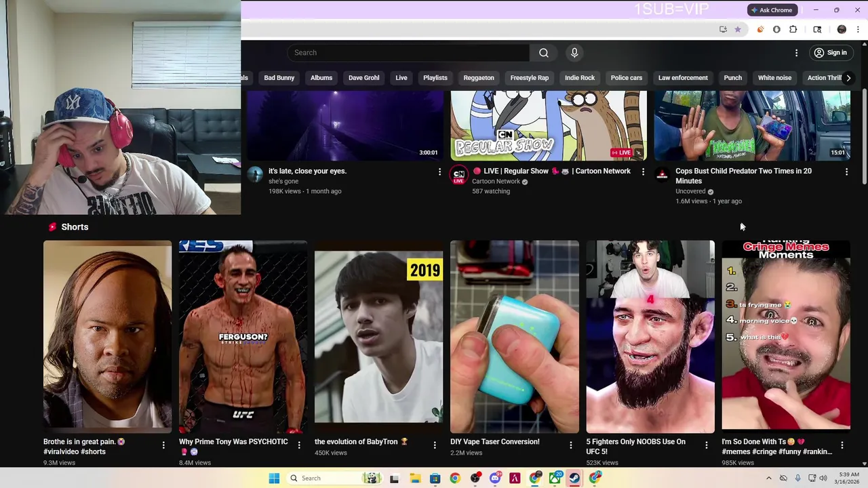Click the taskbar volume speaker icon
The image size is (868, 488).
tap(823, 479)
